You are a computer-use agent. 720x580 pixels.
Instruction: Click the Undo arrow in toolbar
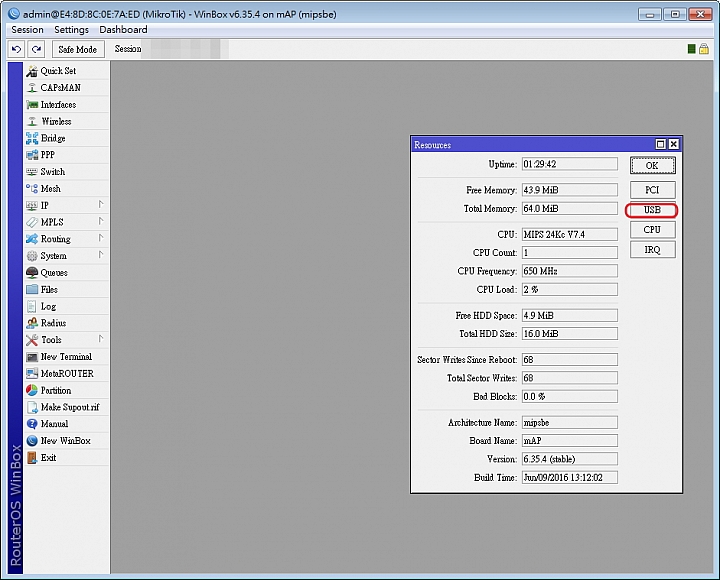coord(17,49)
